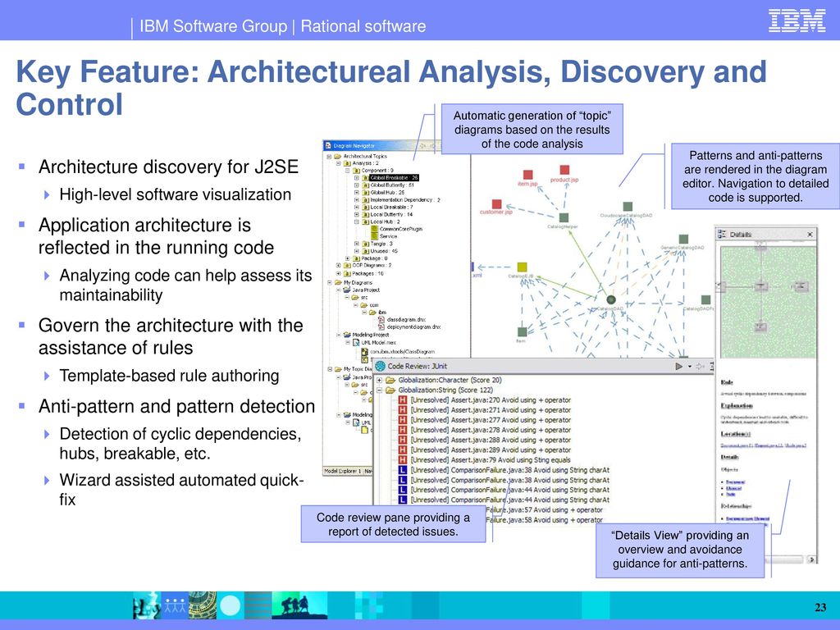Select Package : 8 tree item
840x630 pixels.
point(374,258)
